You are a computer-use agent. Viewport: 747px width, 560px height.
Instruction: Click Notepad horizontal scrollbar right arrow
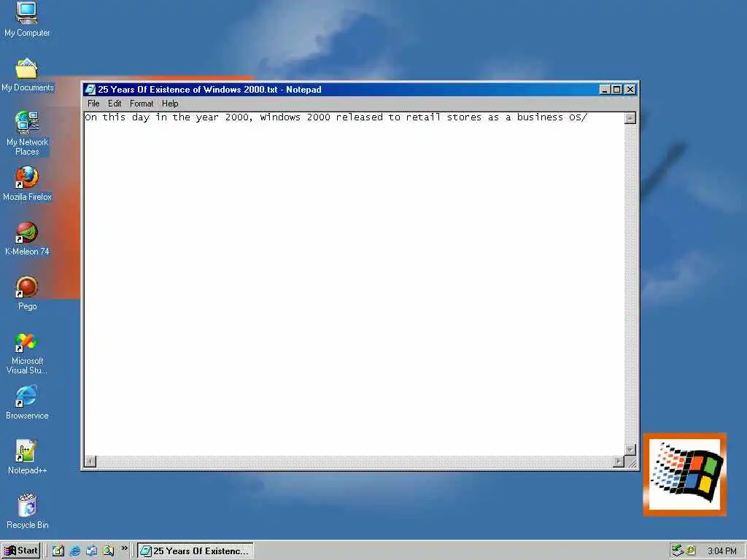tap(619, 461)
